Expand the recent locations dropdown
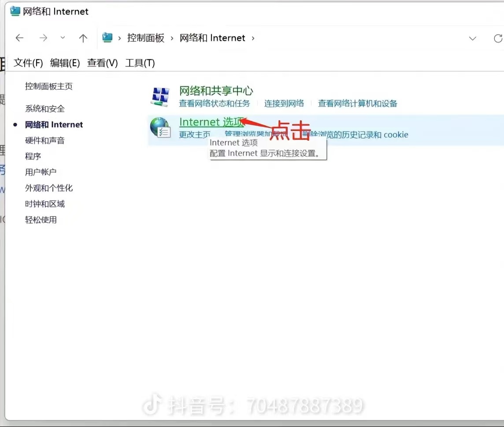The width and height of the screenshot is (504, 427). click(63, 38)
